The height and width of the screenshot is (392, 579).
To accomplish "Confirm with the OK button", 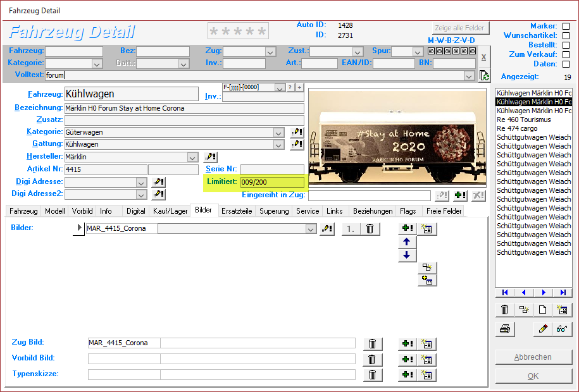I will (533, 376).
